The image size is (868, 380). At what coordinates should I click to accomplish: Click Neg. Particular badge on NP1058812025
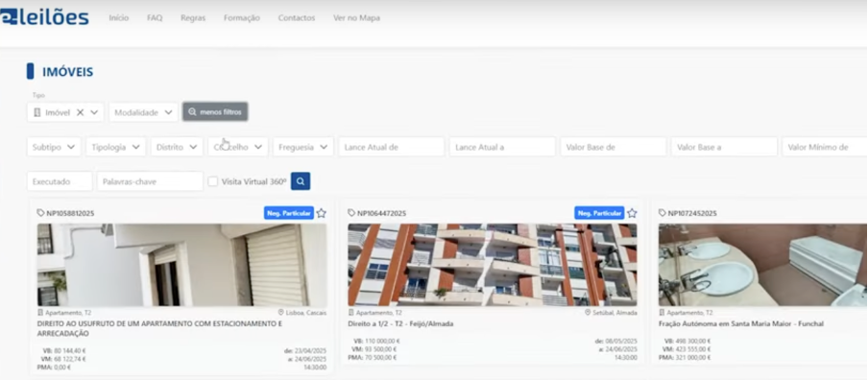(x=289, y=213)
